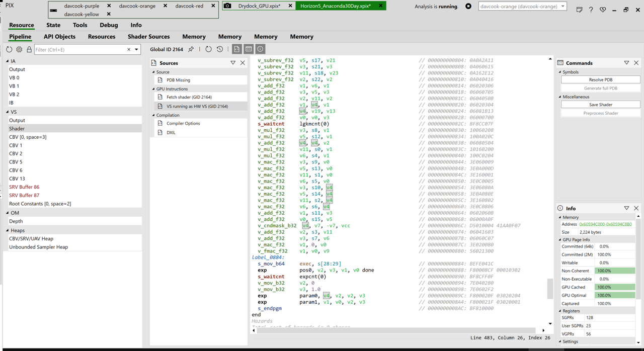Focus the Filter (Ctrl+E) input field
The width and height of the screenshot is (644, 351).
pyautogui.click(x=80, y=50)
